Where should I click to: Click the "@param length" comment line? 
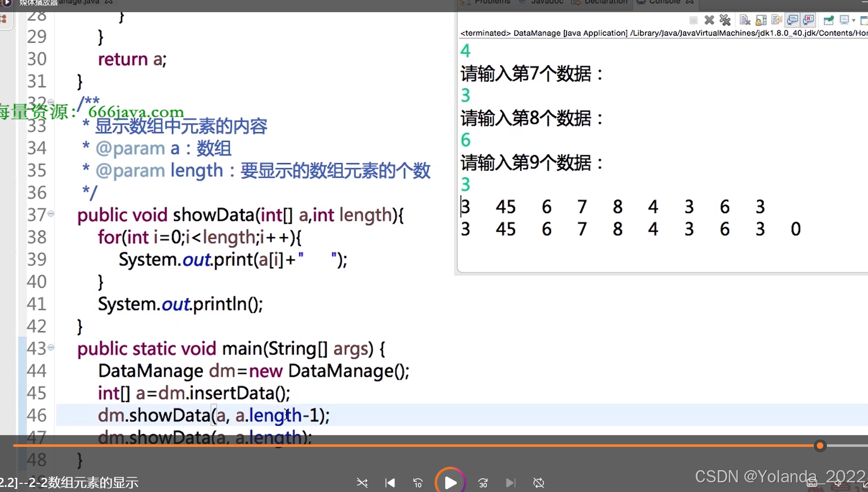(x=257, y=171)
